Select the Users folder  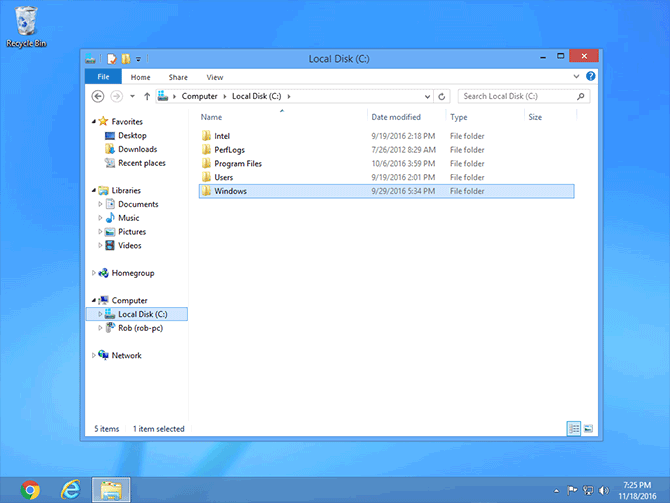387,177
